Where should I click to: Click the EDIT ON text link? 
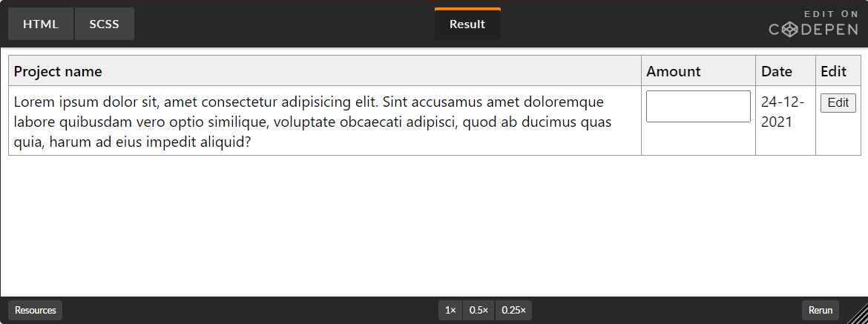831,14
